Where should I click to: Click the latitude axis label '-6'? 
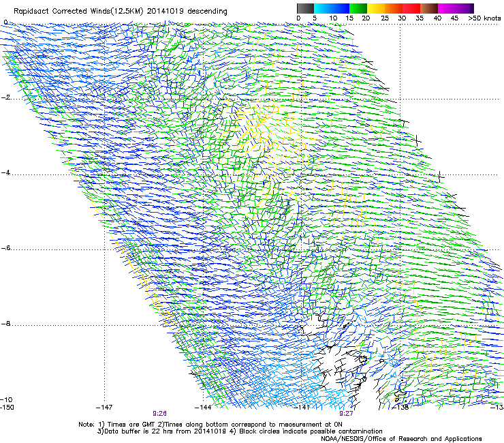pos(5,248)
